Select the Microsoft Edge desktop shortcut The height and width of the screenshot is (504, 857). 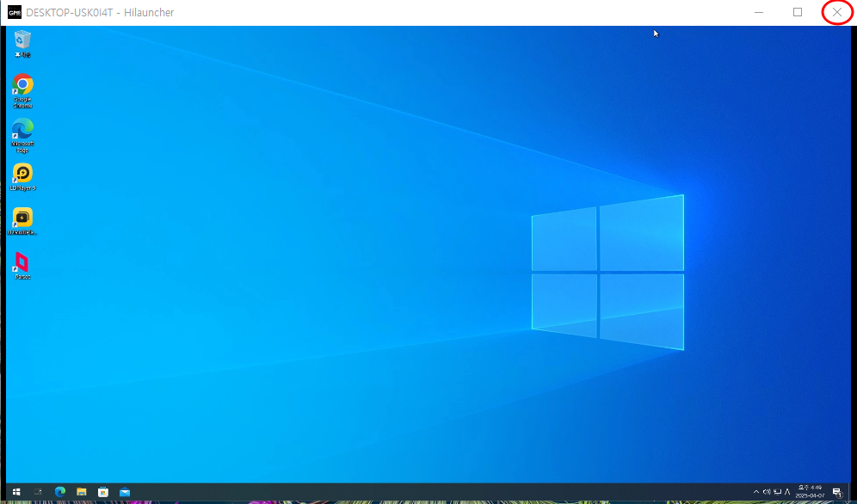[22, 135]
